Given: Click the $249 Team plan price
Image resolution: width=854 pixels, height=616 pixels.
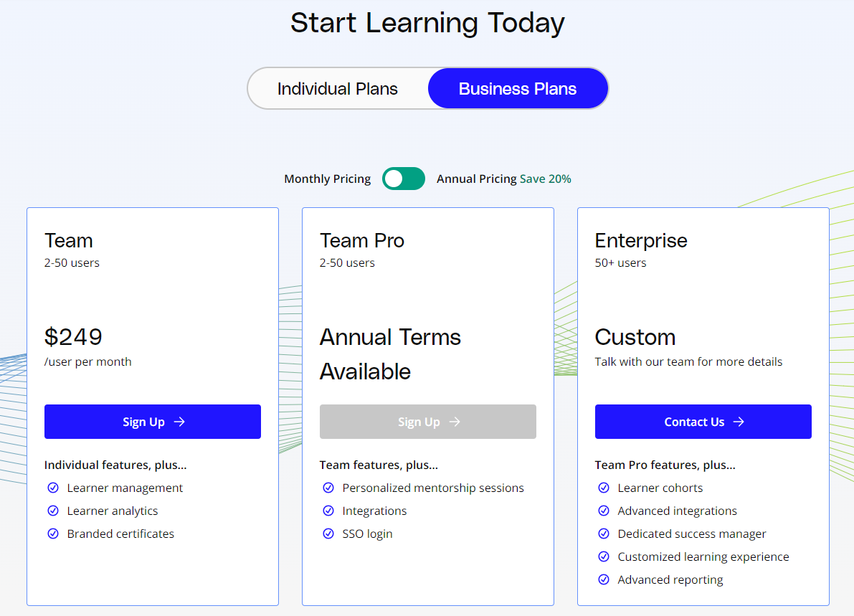Looking at the screenshot, I should coord(73,337).
